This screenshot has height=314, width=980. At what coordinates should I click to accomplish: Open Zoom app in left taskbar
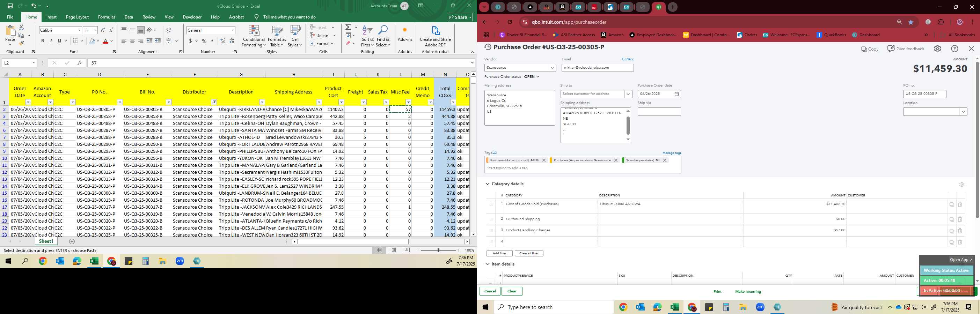pos(180,261)
